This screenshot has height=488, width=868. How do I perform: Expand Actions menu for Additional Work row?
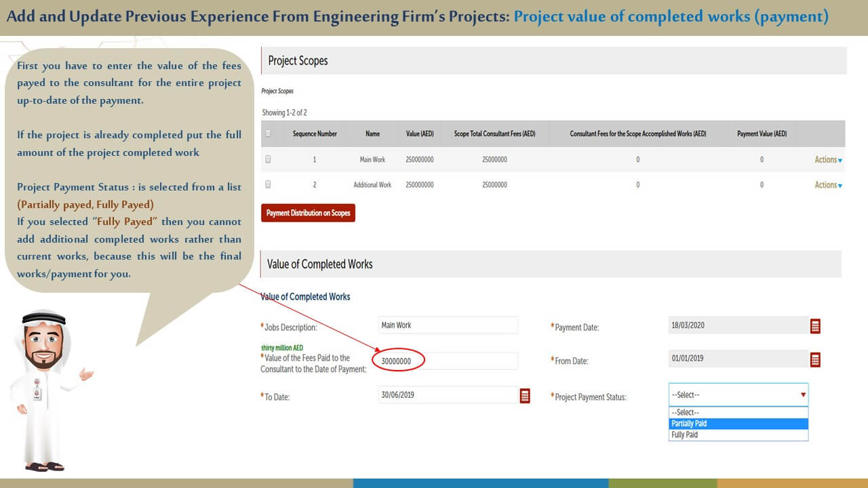828,185
